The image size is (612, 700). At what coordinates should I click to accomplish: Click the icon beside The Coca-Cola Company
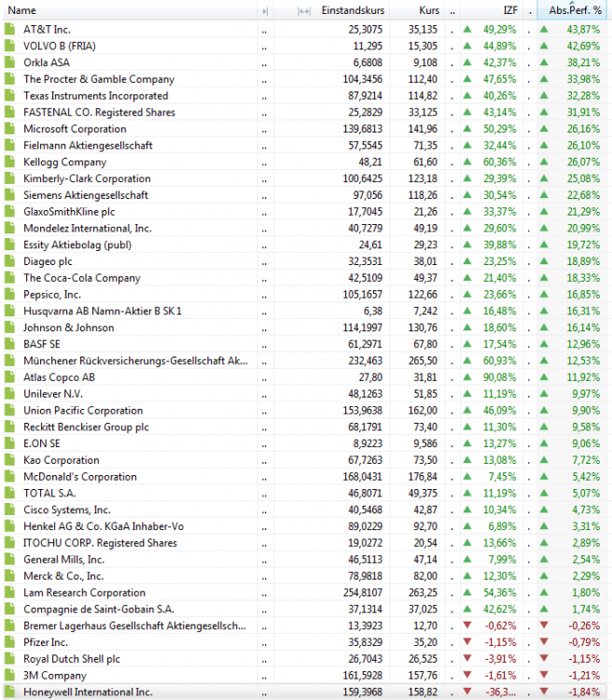point(9,278)
